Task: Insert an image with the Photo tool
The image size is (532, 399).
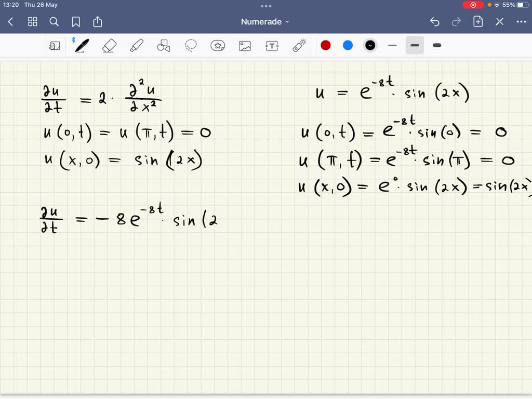Action: (x=245, y=46)
